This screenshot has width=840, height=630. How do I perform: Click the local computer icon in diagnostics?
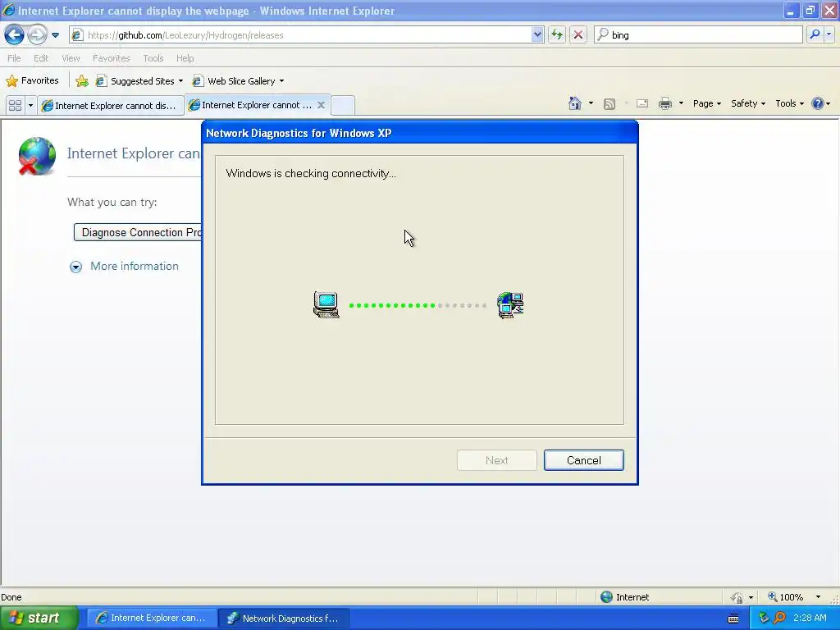(326, 305)
